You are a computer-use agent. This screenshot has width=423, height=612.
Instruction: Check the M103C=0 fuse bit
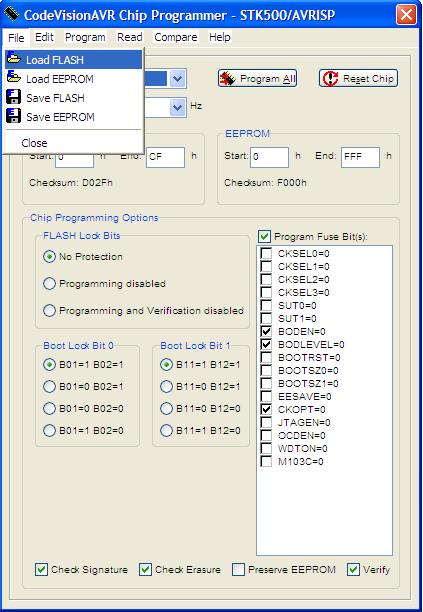tap(266, 461)
